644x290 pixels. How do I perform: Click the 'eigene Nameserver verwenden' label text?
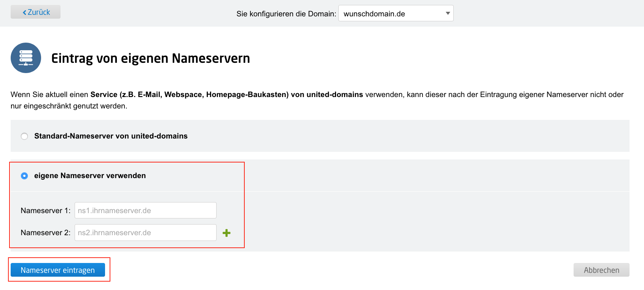pos(90,176)
